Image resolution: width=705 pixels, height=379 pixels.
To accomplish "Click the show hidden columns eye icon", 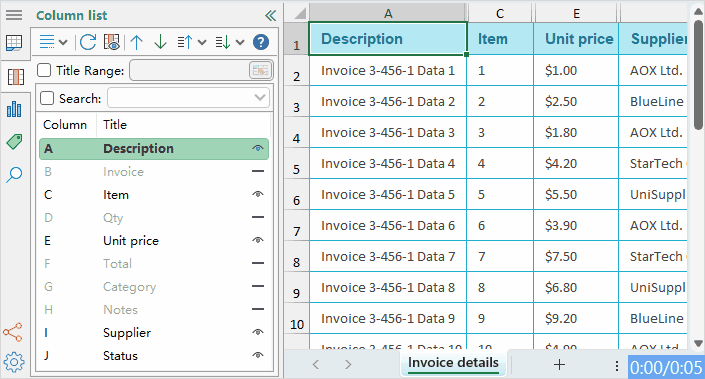I will [x=112, y=42].
